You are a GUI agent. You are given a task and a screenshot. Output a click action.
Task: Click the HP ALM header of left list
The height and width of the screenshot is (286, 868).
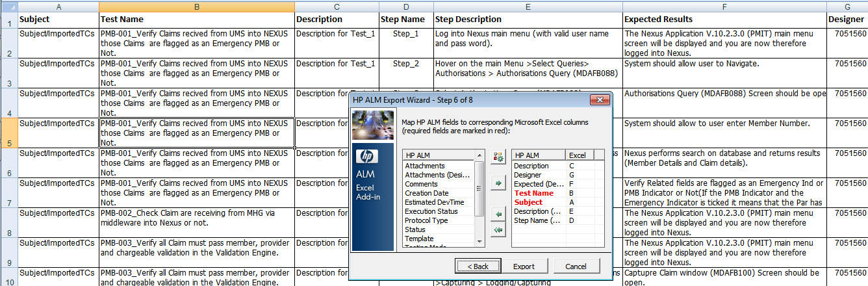click(x=439, y=155)
